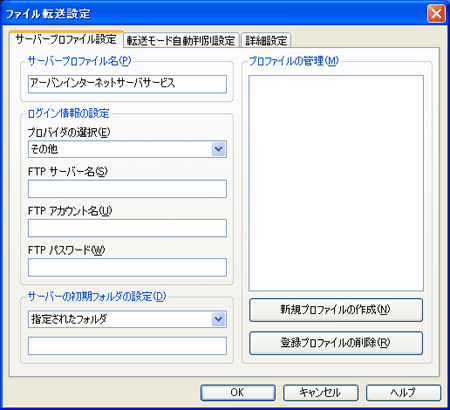Click the ファイル転送設定 title bar
This screenshot has height=410, width=450.
pyautogui.click(x=213, y=14)
